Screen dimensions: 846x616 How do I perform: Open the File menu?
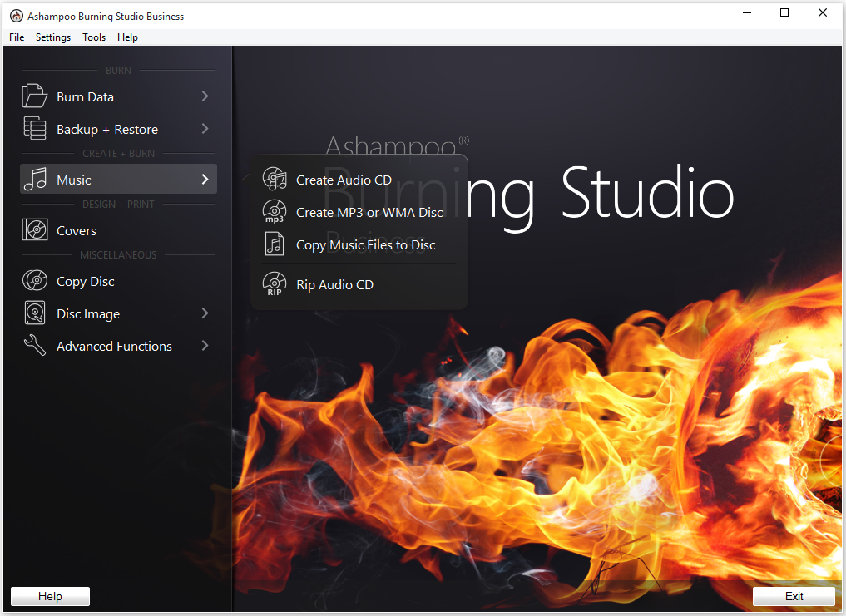coord(17,37)
